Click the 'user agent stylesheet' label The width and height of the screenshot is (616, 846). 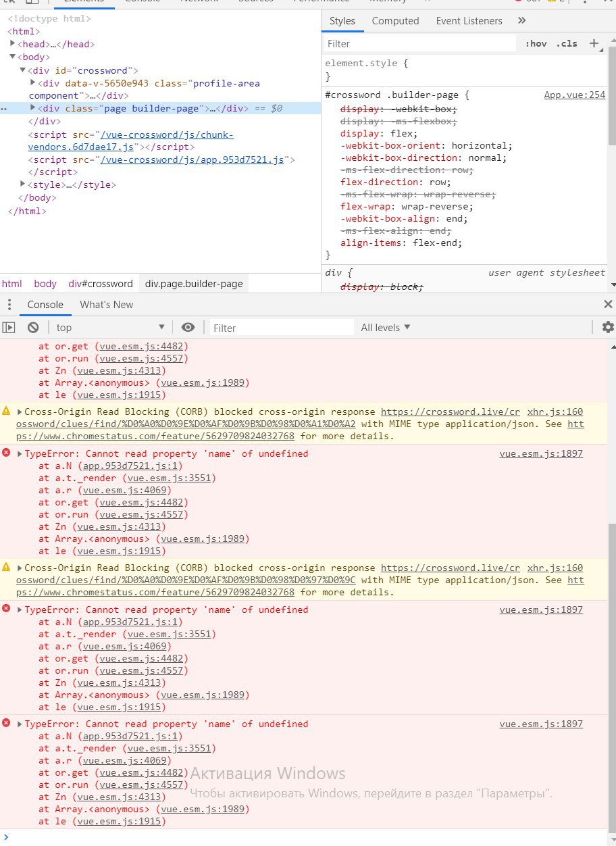click(547, 273)
